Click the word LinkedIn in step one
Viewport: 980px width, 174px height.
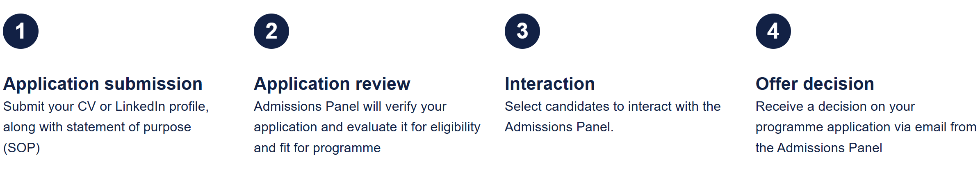pyautogui.click(x=140, y=107)
